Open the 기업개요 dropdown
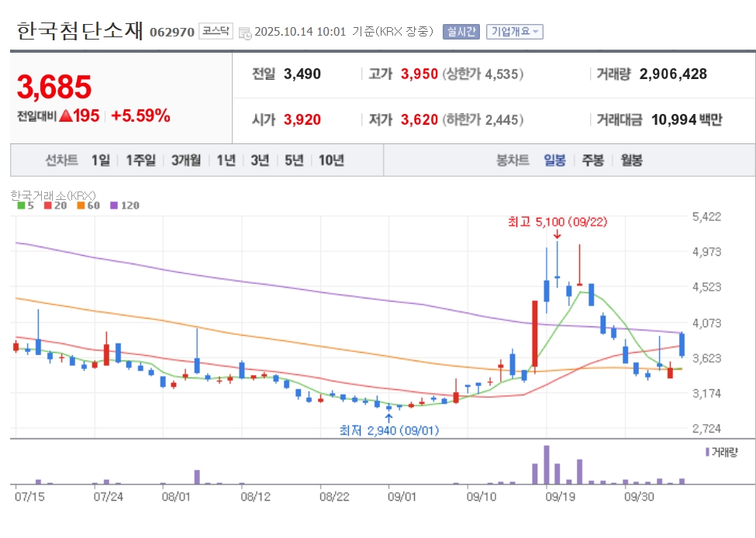Screen dimensions: 756x538 (x=514, y=32)
